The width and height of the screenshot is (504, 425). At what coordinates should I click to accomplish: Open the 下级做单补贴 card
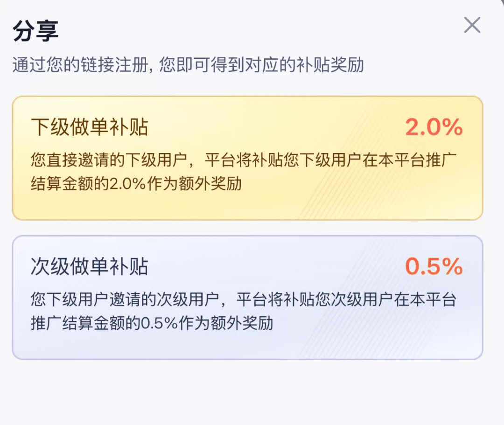click(x=247, y=158)
